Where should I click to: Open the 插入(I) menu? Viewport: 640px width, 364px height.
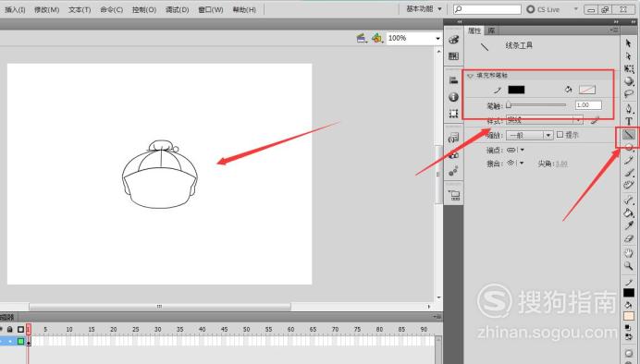[x=15, y=9]
